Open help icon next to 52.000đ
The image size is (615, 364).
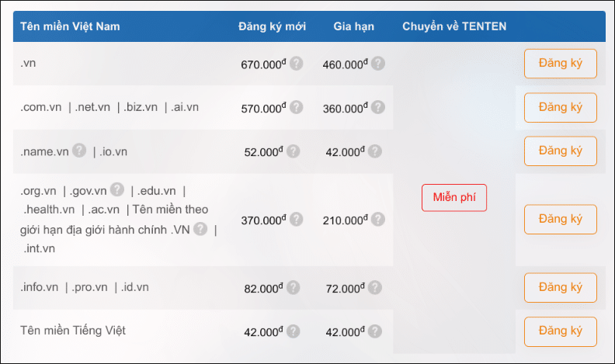pos(293,151)
